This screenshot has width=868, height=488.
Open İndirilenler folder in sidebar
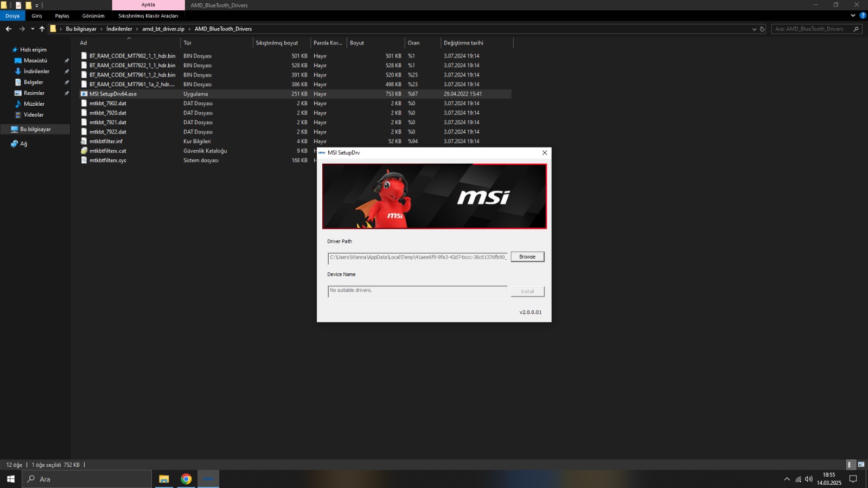(x=36, y=71)
